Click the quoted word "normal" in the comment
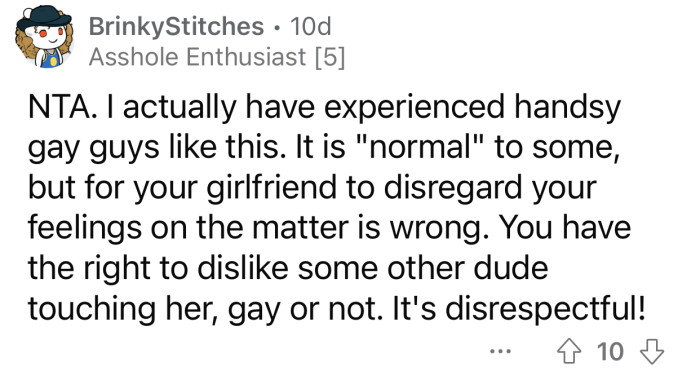This screenshot has height=380, width=700. tap(419, 147)
